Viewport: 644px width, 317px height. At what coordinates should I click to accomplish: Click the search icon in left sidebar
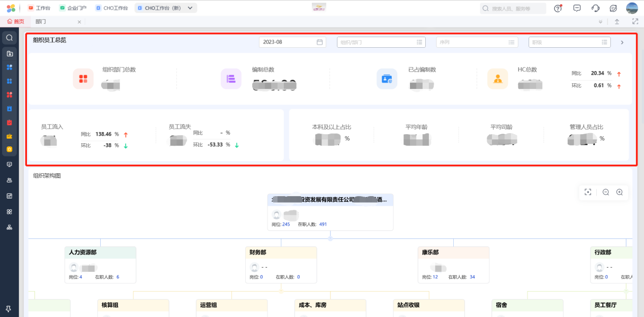click(9, 38)
